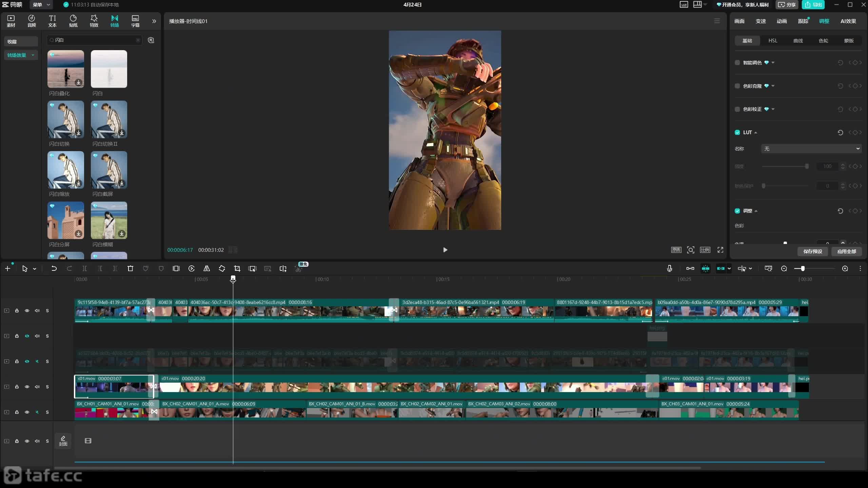The height and width of the screenshot is (488, 868).
Task: Click the freeze frame icon beside trash
Action: (x=176, y=268)
